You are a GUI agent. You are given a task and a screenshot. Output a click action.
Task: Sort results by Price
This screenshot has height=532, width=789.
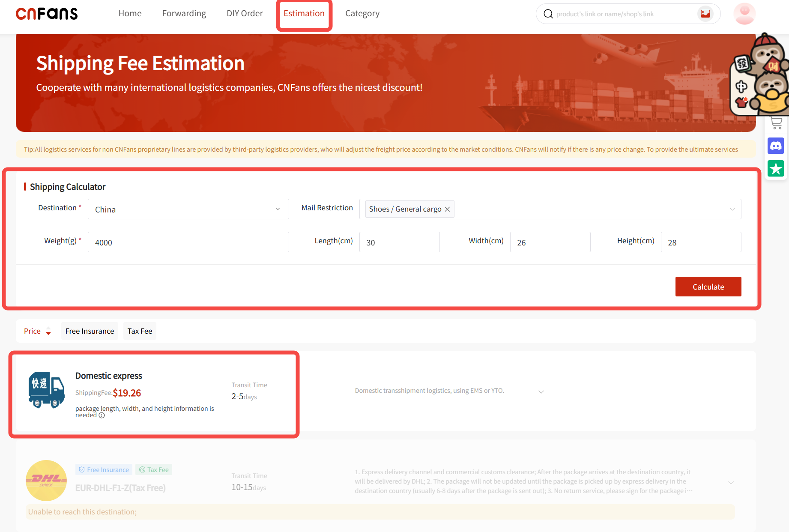coord(37,331)
